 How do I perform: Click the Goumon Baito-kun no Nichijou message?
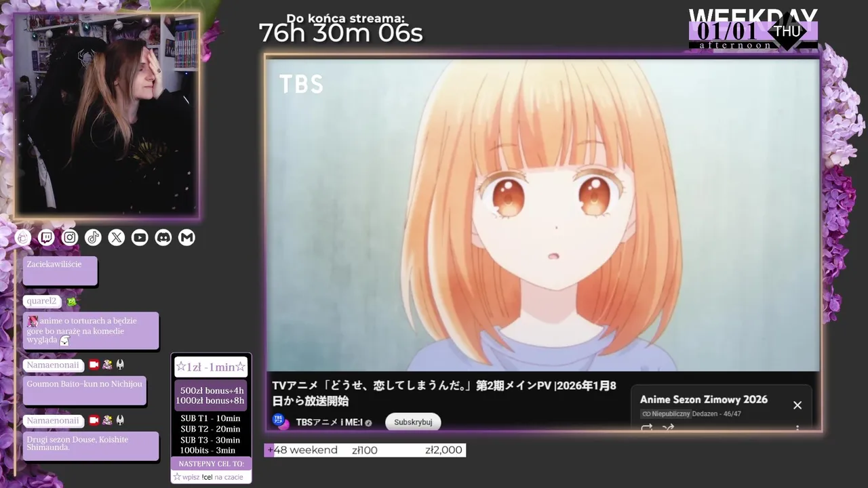[85, 390]
